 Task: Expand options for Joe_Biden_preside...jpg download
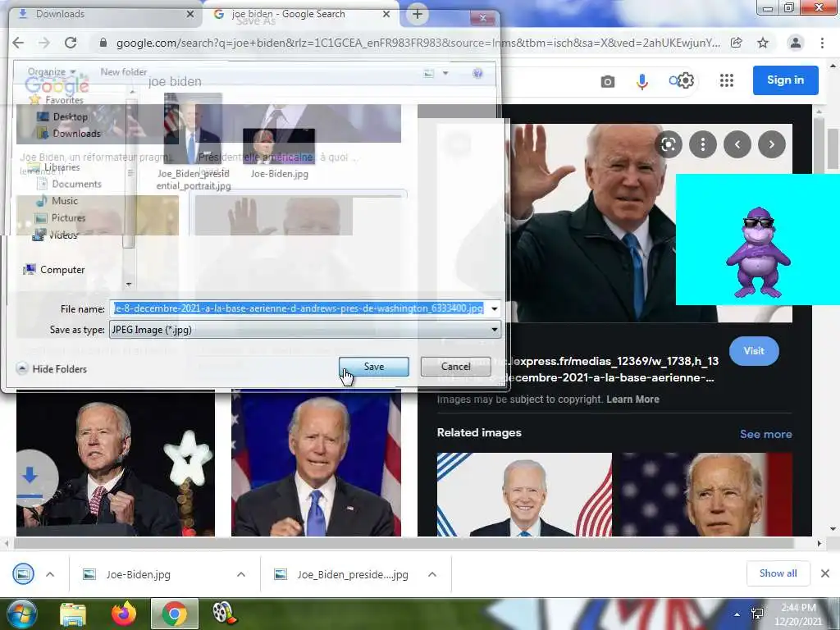(x=431, y=574)
